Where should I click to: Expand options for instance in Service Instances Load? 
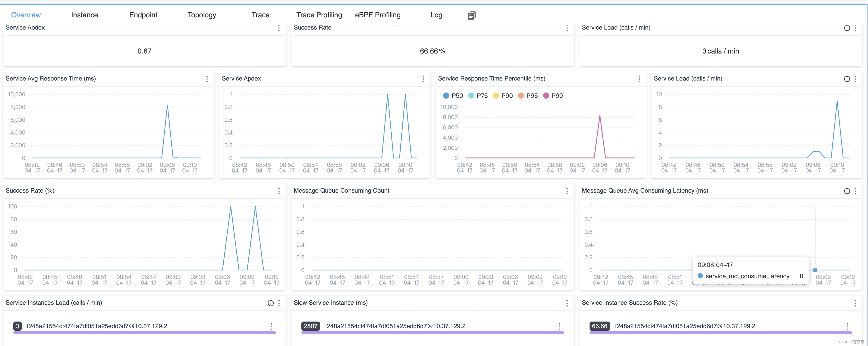(271, 326)
